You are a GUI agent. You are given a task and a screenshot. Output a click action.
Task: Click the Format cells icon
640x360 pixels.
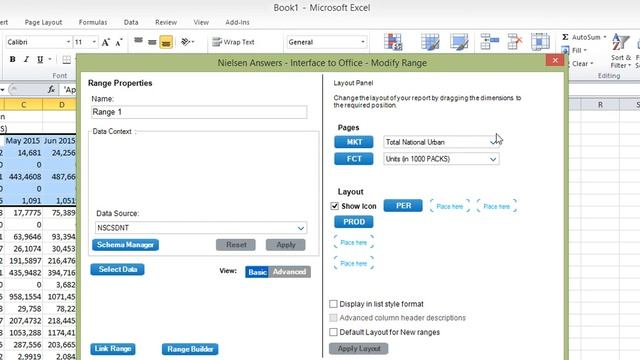540,42
